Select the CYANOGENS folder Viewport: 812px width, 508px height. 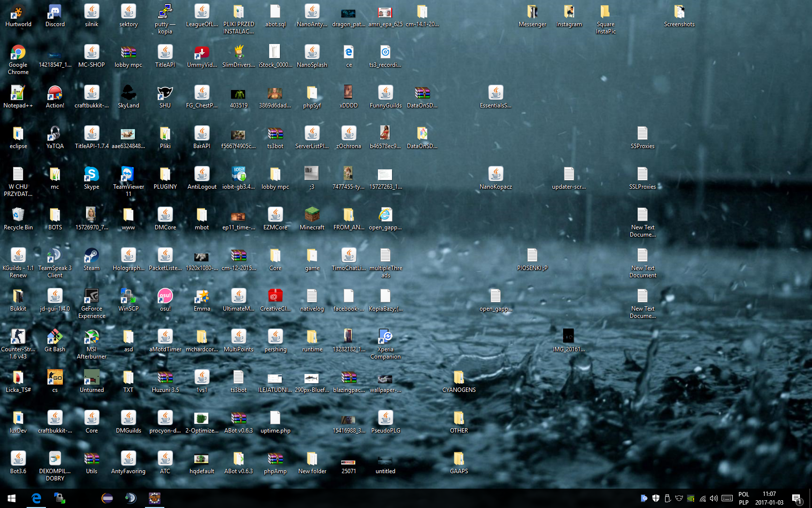(x=459, y=378)
